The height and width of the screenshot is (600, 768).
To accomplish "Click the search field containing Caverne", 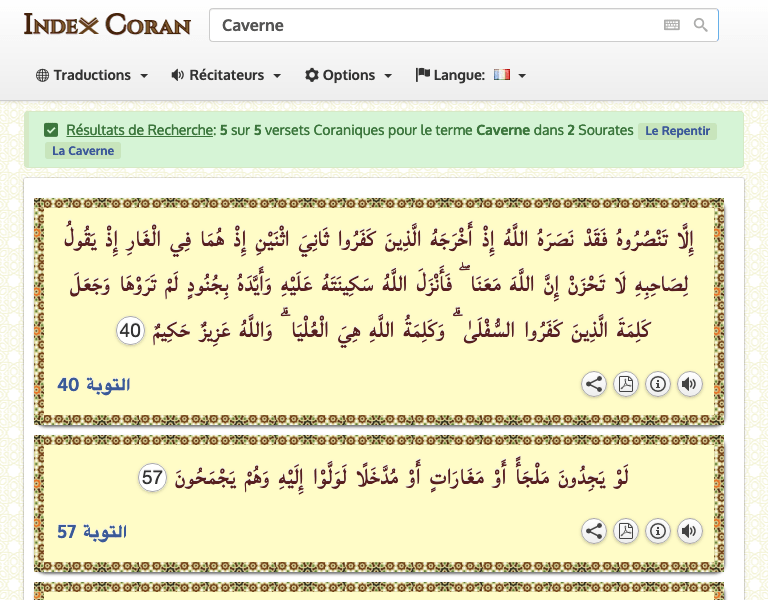I will point(430,25).
